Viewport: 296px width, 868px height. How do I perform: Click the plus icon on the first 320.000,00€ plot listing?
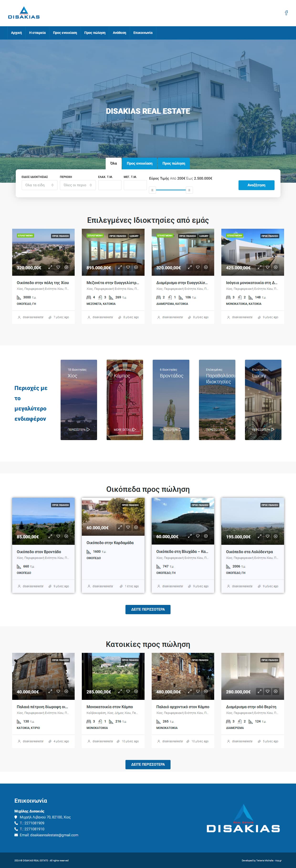point(66,267)
